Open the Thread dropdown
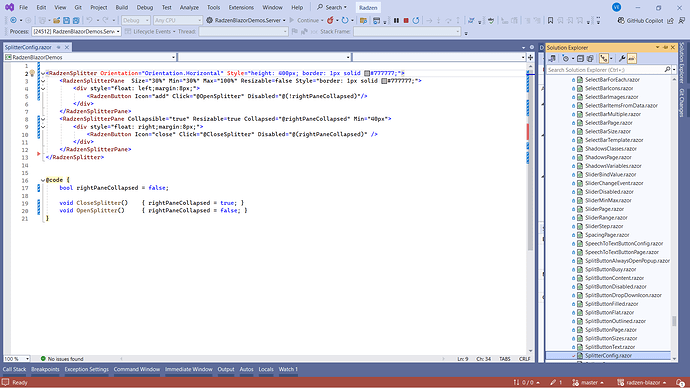Image resolution: width=690 pixels, height=388 pixels. click(x=243, y=31)
